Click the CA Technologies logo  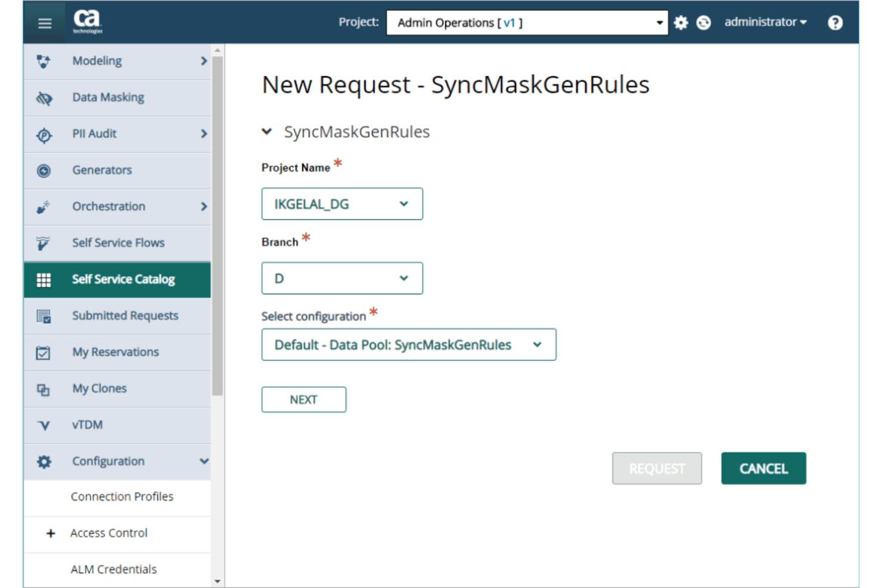88,21
